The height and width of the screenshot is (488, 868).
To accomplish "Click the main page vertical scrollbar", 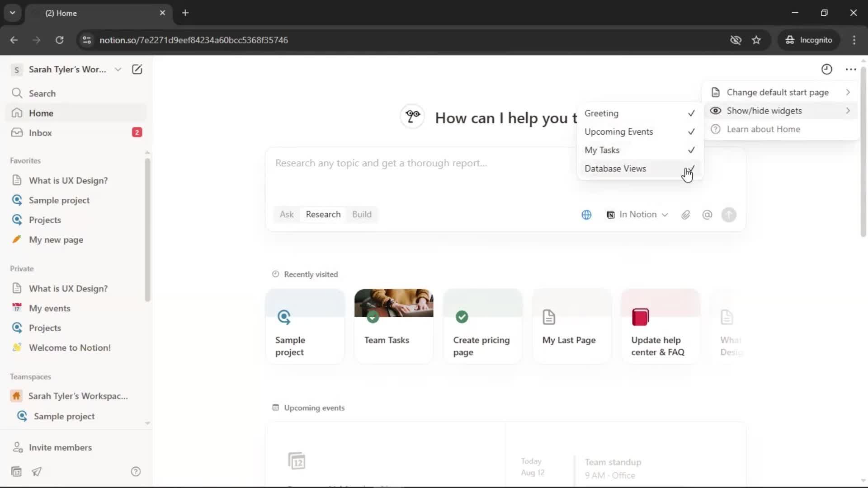I will (863, 152).
